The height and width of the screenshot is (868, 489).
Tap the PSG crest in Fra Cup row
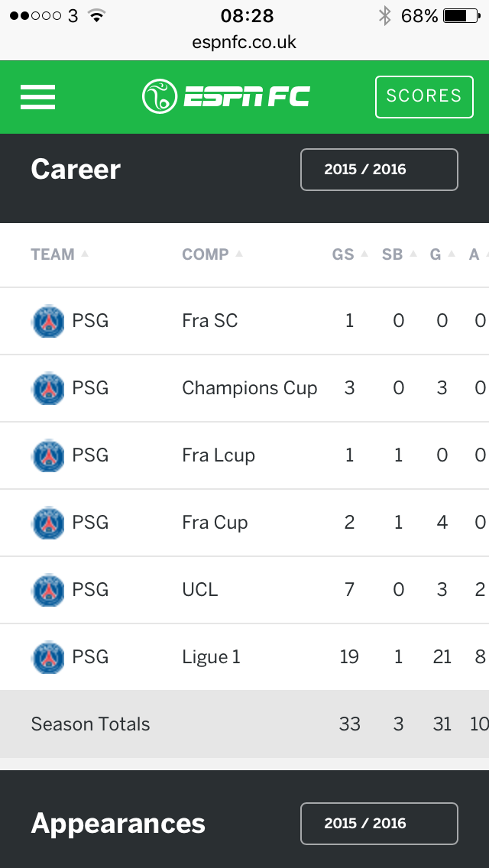[x=48, y=523]
